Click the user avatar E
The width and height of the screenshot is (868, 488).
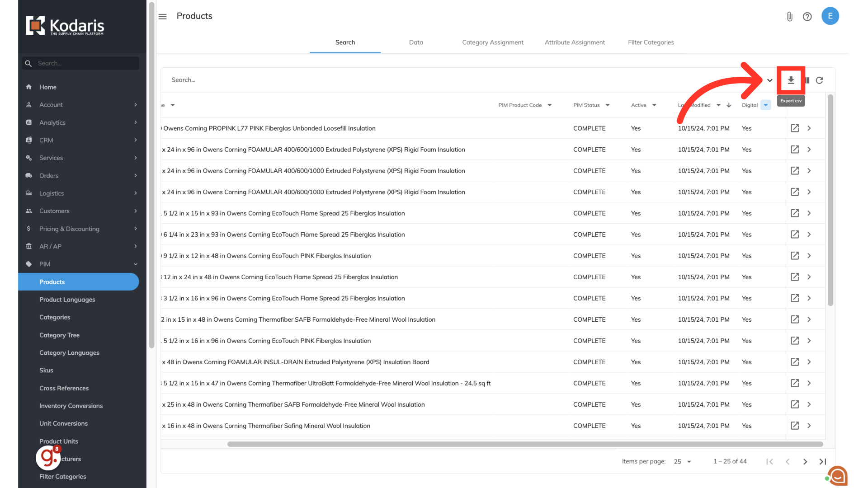[830, 16]
